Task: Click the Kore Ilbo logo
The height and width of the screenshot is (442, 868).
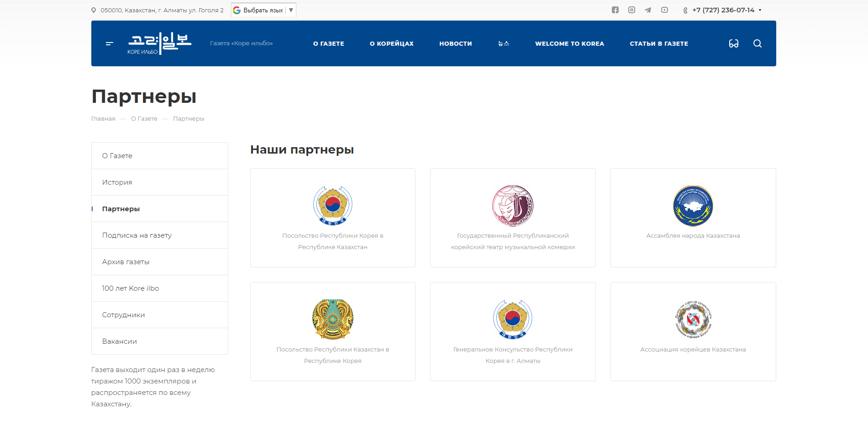Action: pos(159,43)
